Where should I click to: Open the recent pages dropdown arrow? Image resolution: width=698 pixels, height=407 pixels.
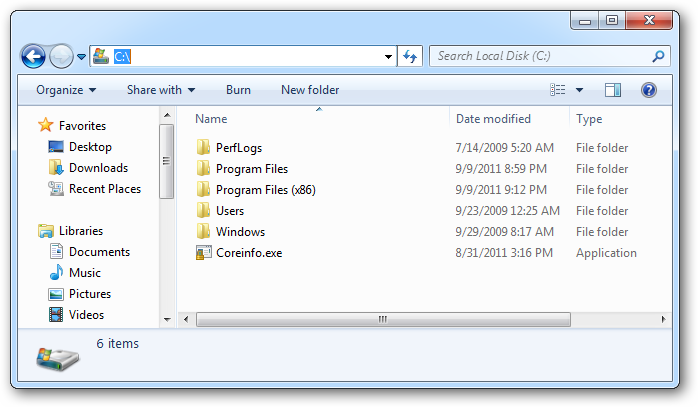click(x=81, y=57)
